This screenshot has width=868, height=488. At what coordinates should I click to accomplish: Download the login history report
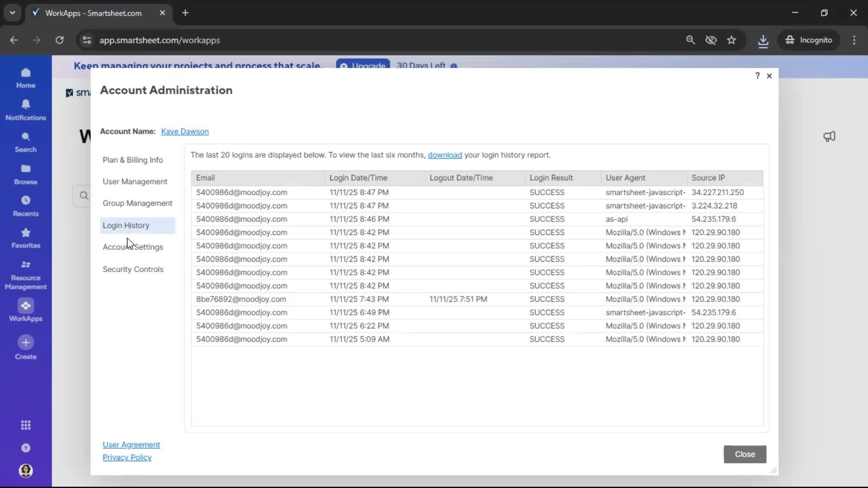click(445, 155)
